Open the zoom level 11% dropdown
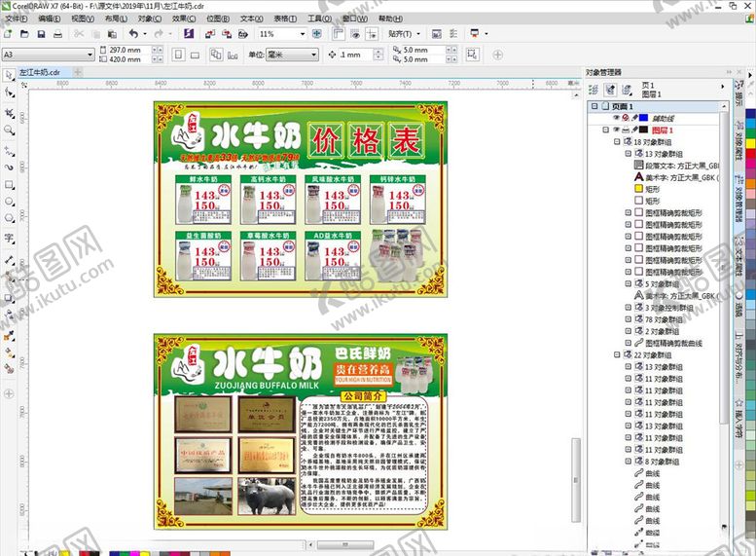 coord(303,34)
